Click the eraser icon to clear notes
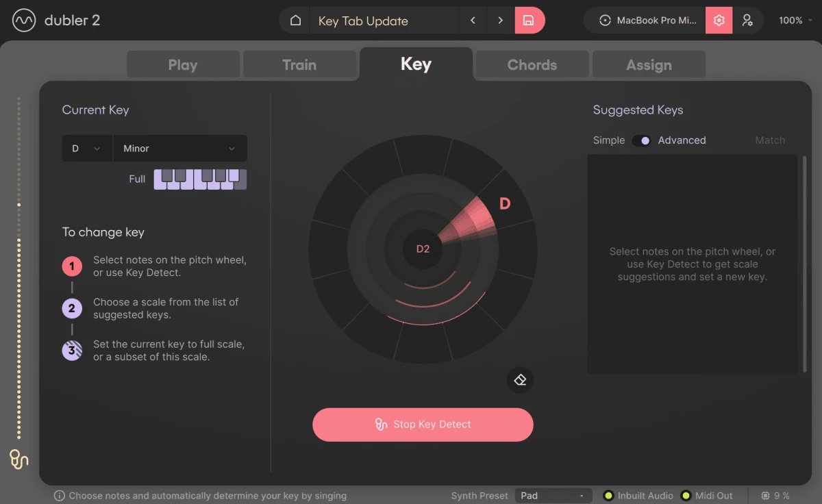 pyautogui.click(x=520, y=379)
